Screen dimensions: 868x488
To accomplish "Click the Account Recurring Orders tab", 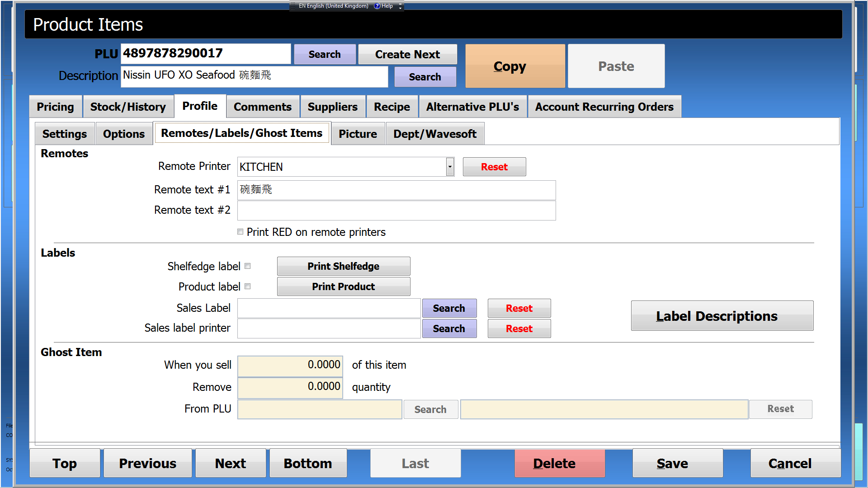I will 604,107.
